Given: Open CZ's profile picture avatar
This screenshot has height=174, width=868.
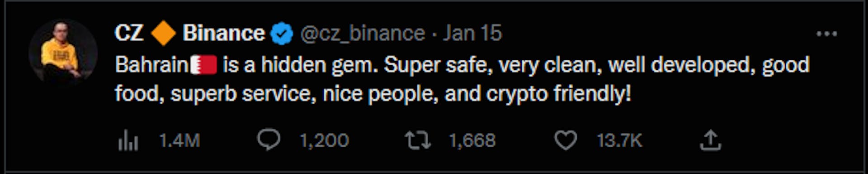Looking at the screenshot, I should click(x=63, y=53).
